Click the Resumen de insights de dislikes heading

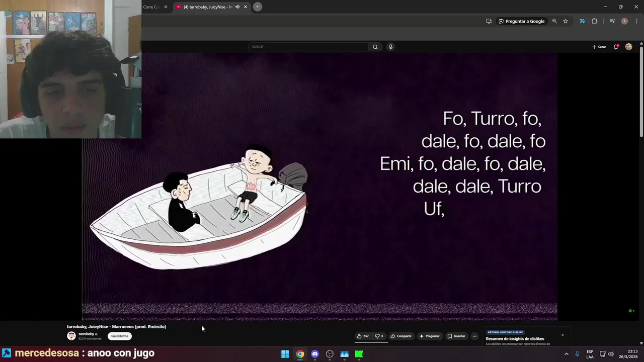[515, 339]
